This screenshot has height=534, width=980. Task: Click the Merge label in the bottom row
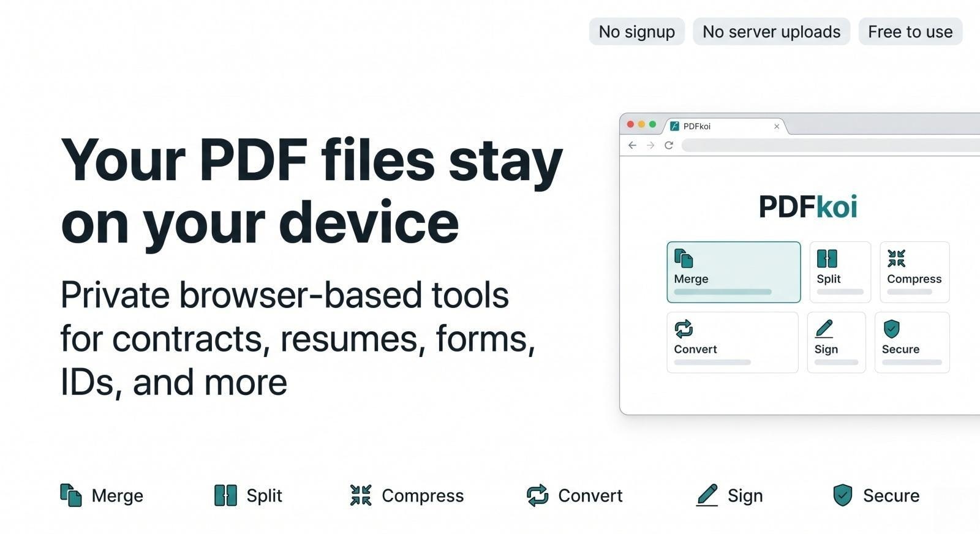pos(117,495)
